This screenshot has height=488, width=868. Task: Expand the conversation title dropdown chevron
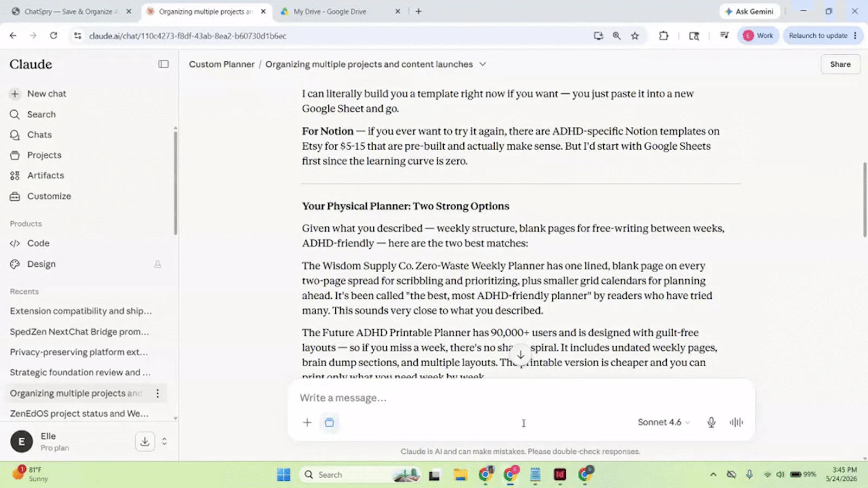[x=482, y=64]
